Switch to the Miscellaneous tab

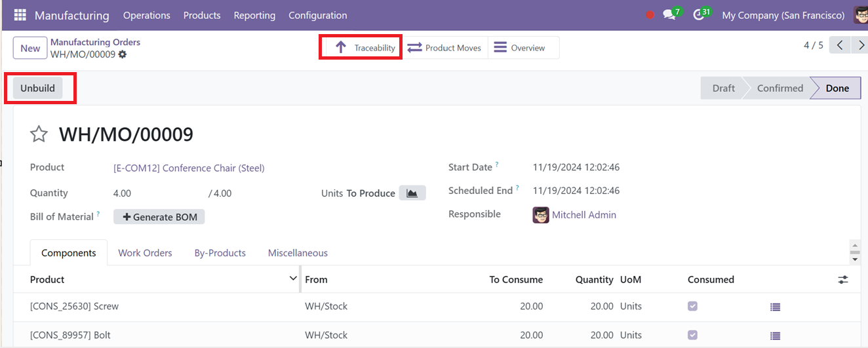point(298,253)
